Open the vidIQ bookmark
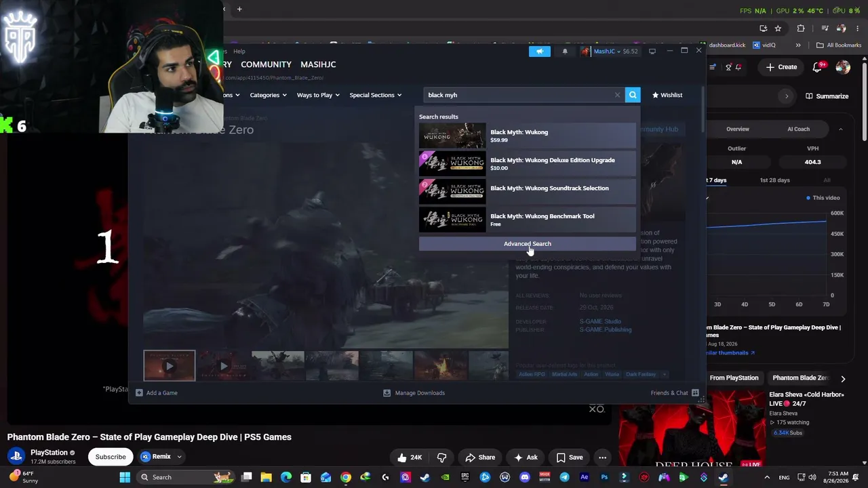 [x=764, y=45]
